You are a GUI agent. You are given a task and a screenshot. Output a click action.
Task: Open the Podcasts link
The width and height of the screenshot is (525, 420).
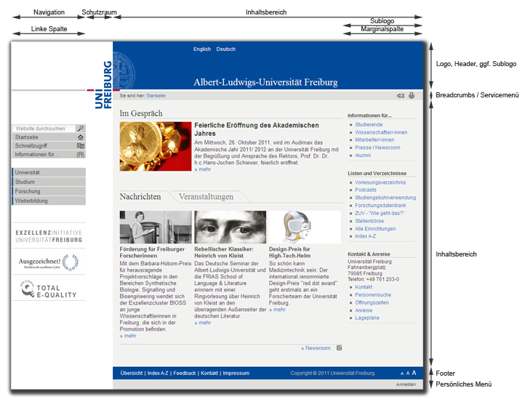tap(366, 190)
